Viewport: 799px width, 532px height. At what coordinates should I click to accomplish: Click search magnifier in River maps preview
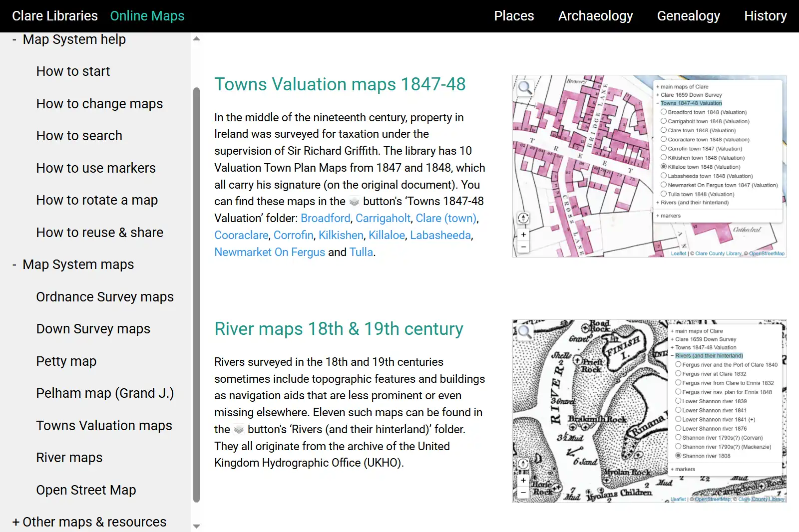click(x=524, y=332)
